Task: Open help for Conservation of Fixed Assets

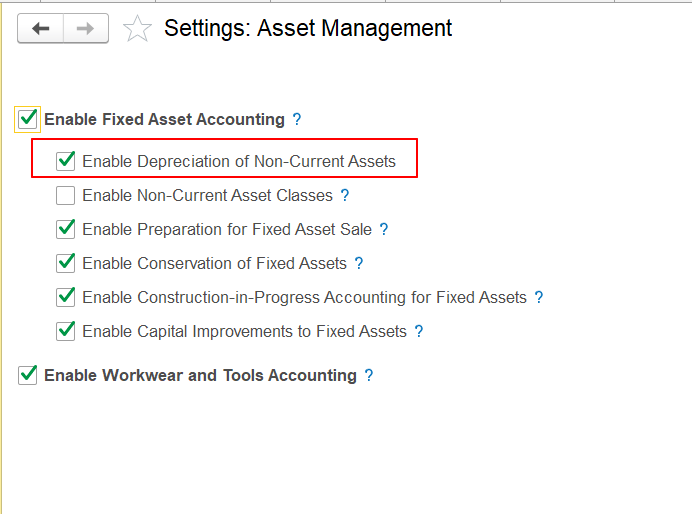Action: 359,264
